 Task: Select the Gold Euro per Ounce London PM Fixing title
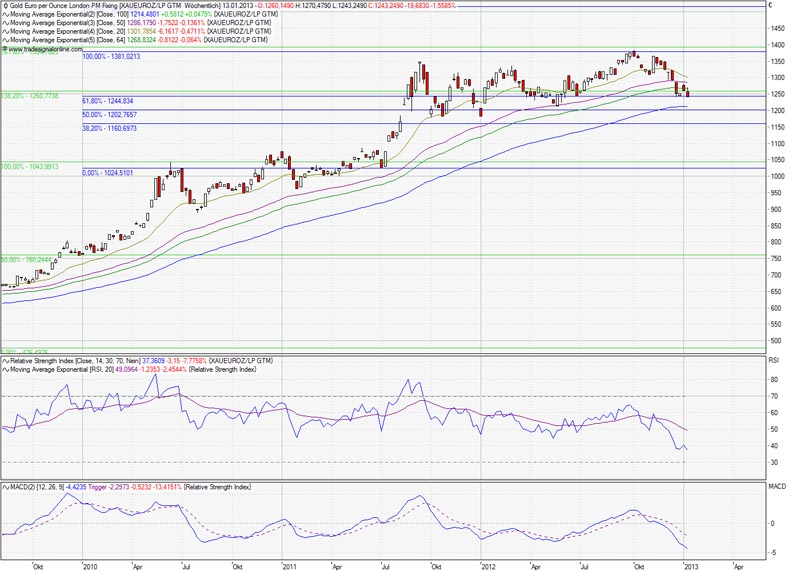[x=64, y=6]
